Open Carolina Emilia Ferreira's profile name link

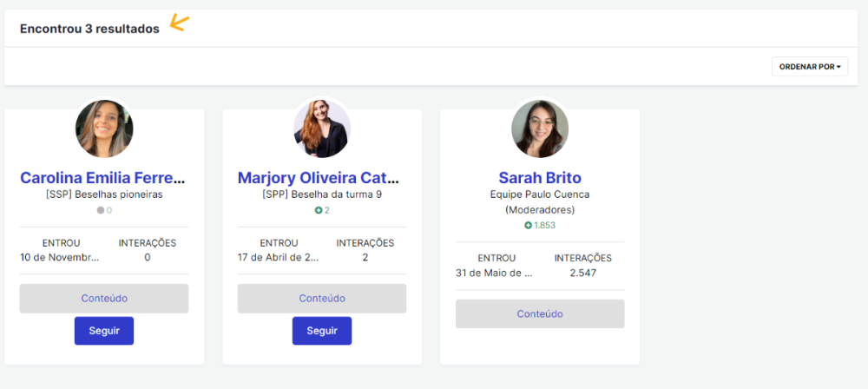(x=103, y=178)
